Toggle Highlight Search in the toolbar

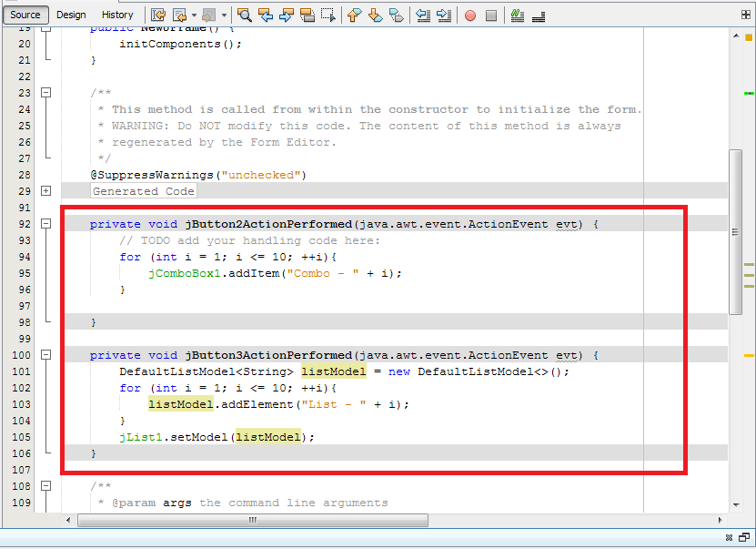pos(306,15)
